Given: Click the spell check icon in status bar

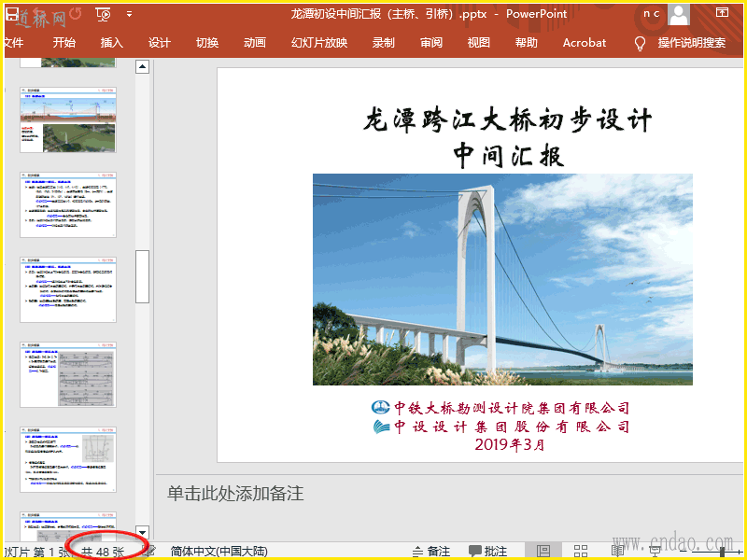Looking at the screenshot, I should [x=150, y=552].
